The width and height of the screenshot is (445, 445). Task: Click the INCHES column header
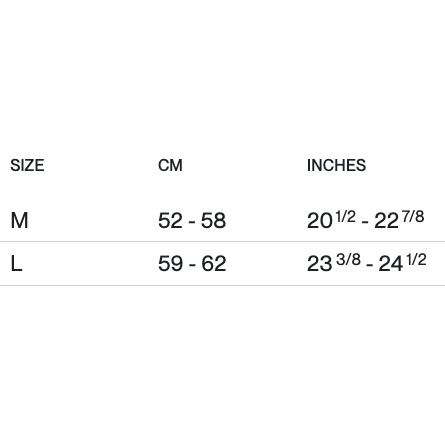point(336,165)
